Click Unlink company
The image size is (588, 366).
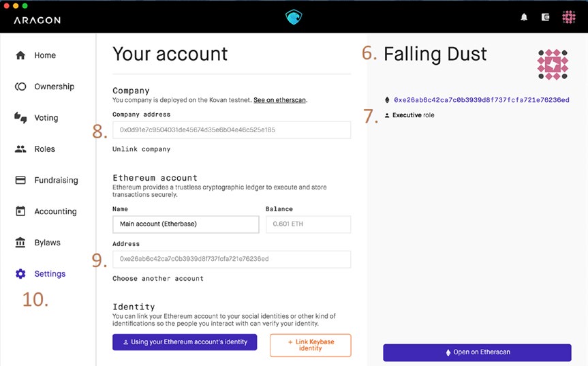pyautogui.click(x=141, y=149)
